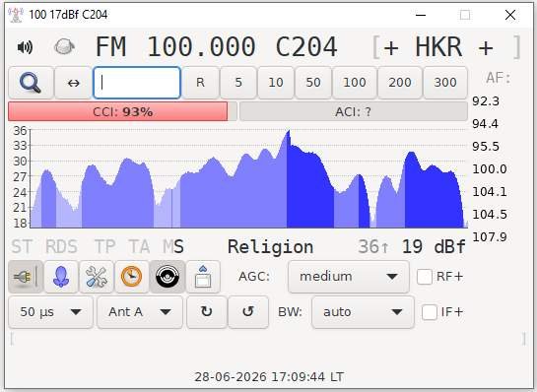This screenshot has height=392, width=537.
Task: Click the always-on-top window icon
Action: (203, 277)
